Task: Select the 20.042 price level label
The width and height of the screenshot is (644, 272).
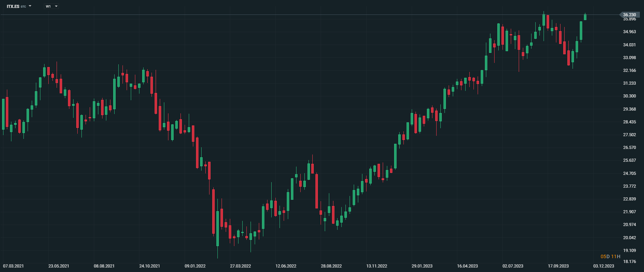Action: pyautogui.click(x=629, y=238)
